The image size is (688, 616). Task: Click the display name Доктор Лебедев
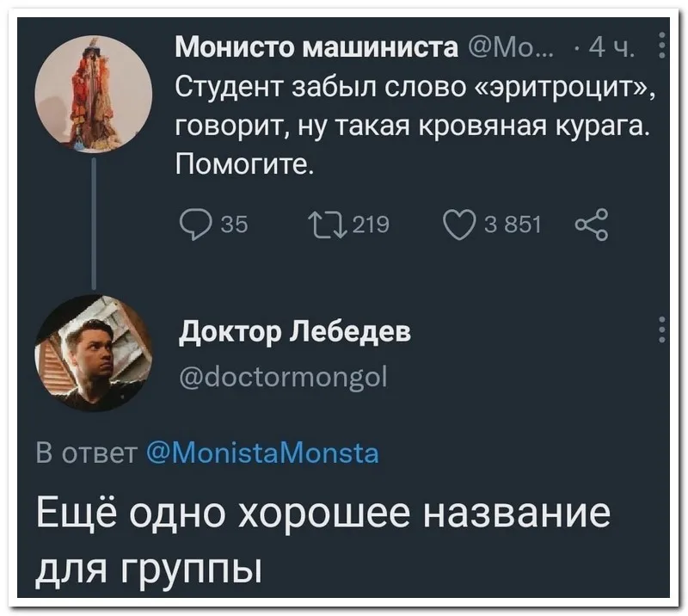pos(293,334)
